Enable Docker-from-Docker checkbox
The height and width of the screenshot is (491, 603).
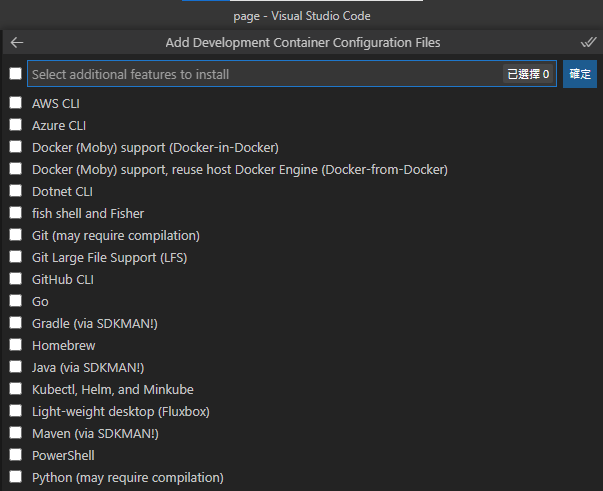coord(15,168)
